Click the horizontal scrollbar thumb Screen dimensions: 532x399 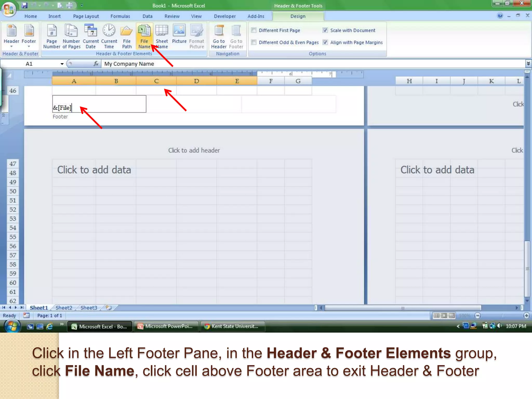click(x=403, y=308)
